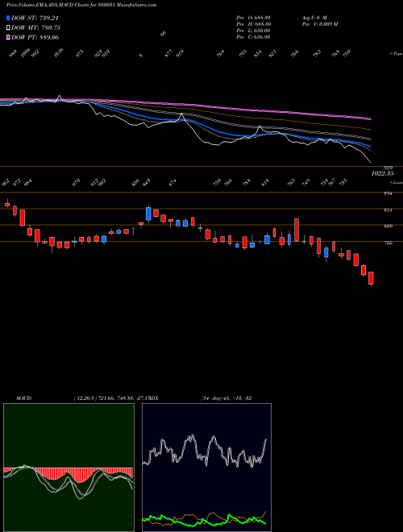The width and height of the screenshot is (403, 532).
Task: Click the tall red candlestick reaching near 818
Action: click(296, 230)
